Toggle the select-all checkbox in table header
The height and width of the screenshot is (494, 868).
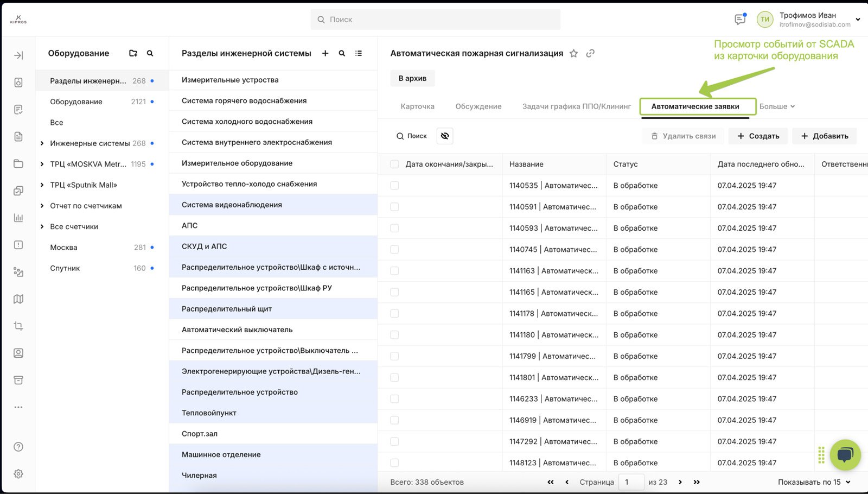[394, 164]
